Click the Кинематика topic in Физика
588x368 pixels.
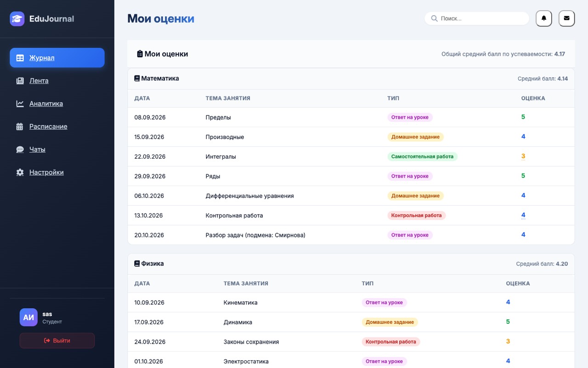point(240,303)
